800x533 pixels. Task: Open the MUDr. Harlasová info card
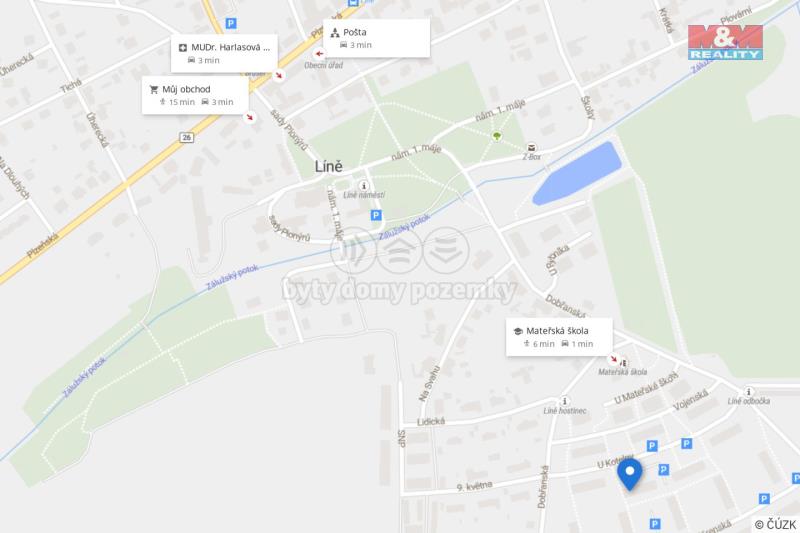[224, 54]
